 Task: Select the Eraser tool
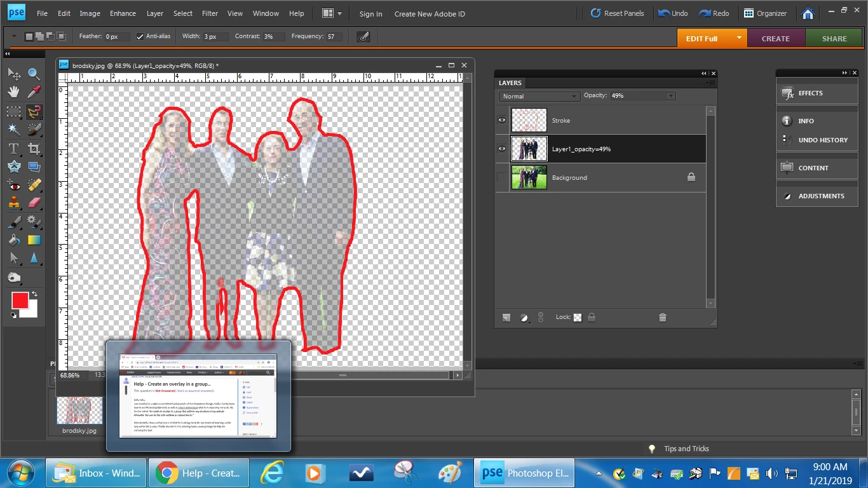click(x=34, y=203)
